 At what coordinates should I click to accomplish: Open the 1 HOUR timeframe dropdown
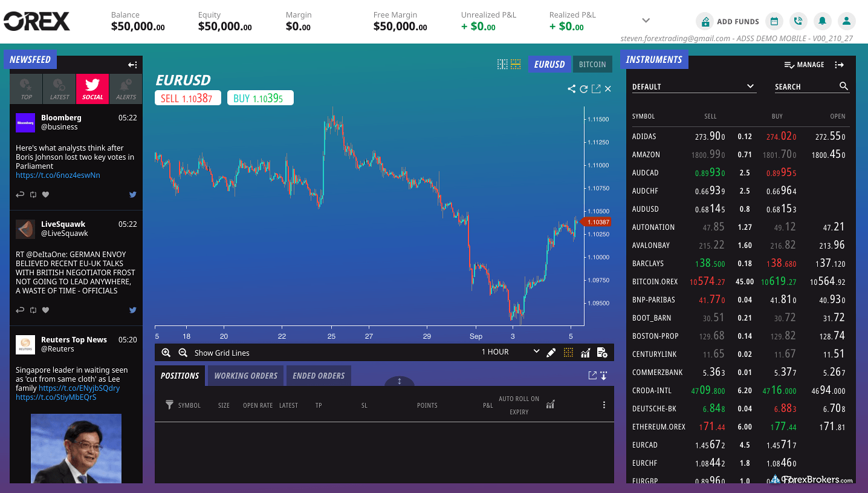tap(510, 352)
